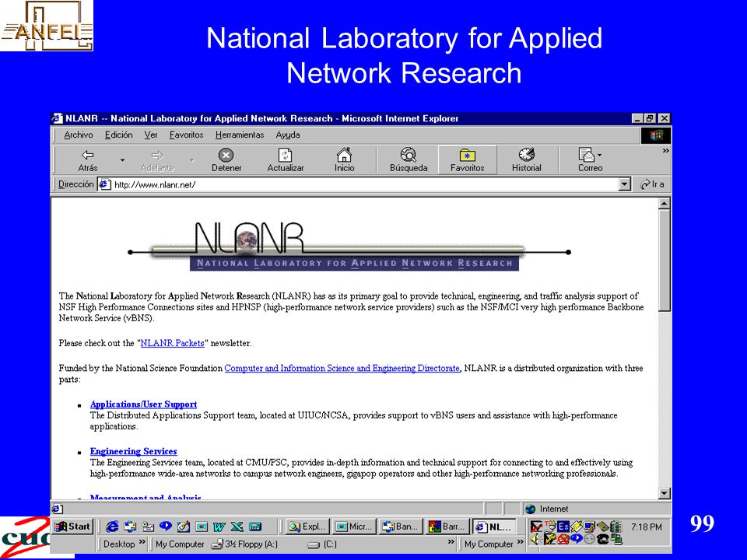Click the scrollbar down arrow
The image size is (747, 560).
664,493
